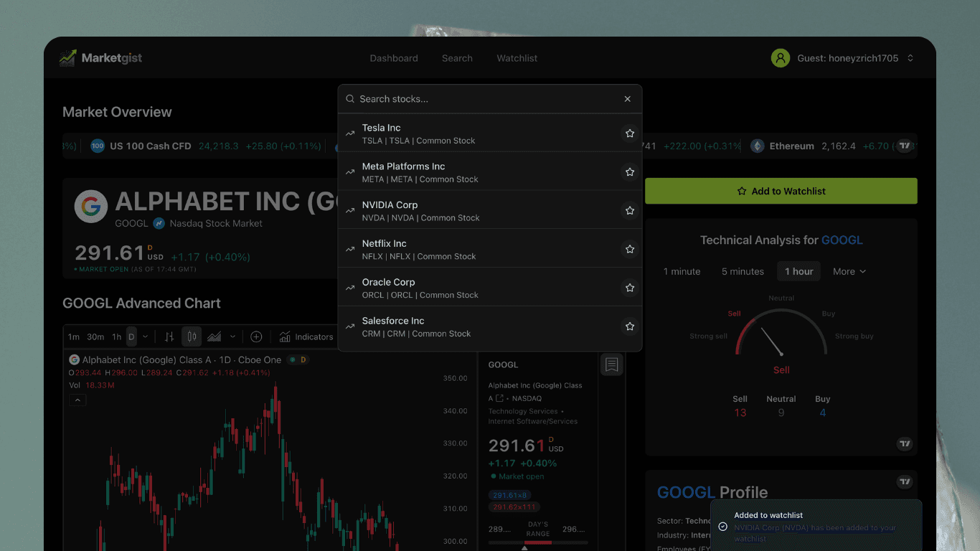
Task: Star Salesforce Inc to add to watchlist
Action: point(629,326)
